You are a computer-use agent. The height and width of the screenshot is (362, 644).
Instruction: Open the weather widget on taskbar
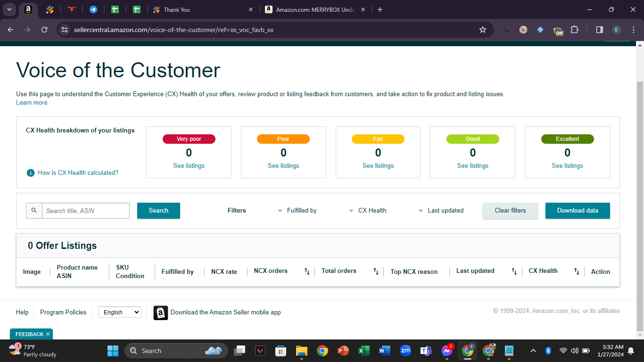click(33, 351)
